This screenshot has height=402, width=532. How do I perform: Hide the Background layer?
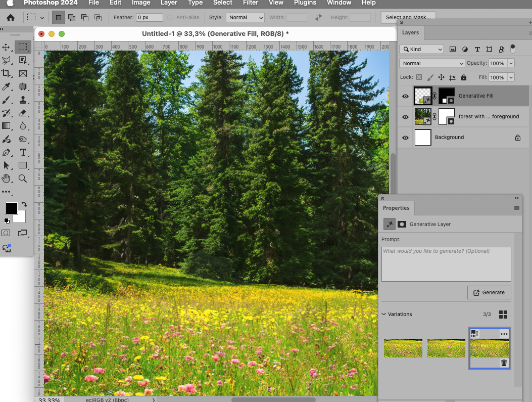pyautogui.click(x=405, y=137)
